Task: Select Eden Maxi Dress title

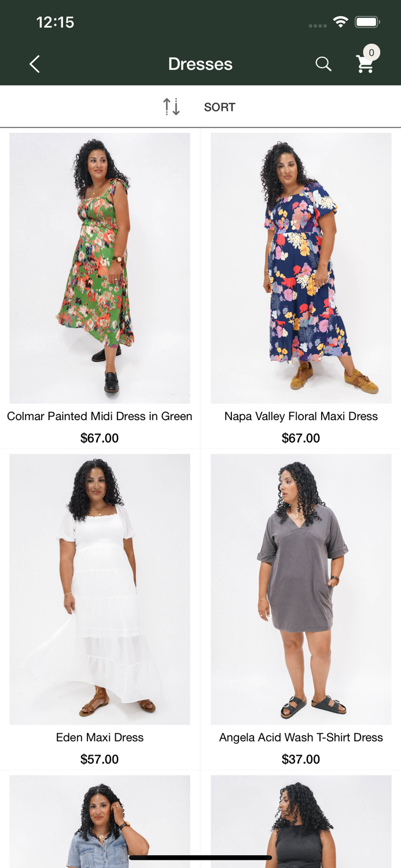Action: [100, 737]
